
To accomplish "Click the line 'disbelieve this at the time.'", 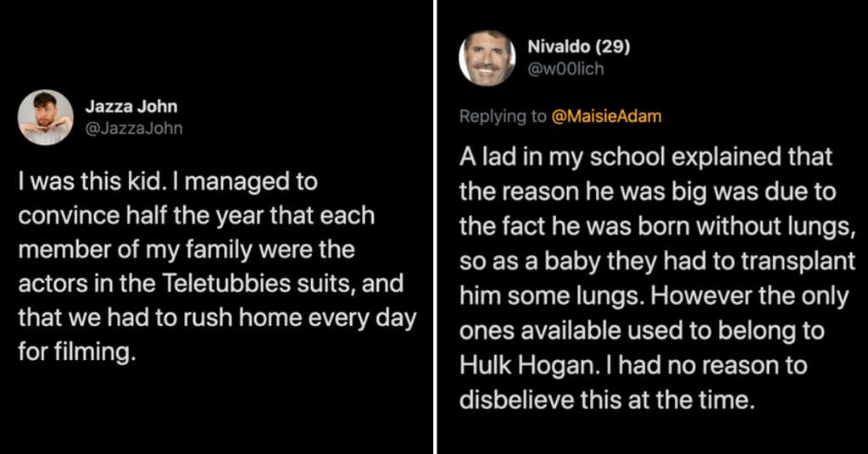I will click(607, 399).
